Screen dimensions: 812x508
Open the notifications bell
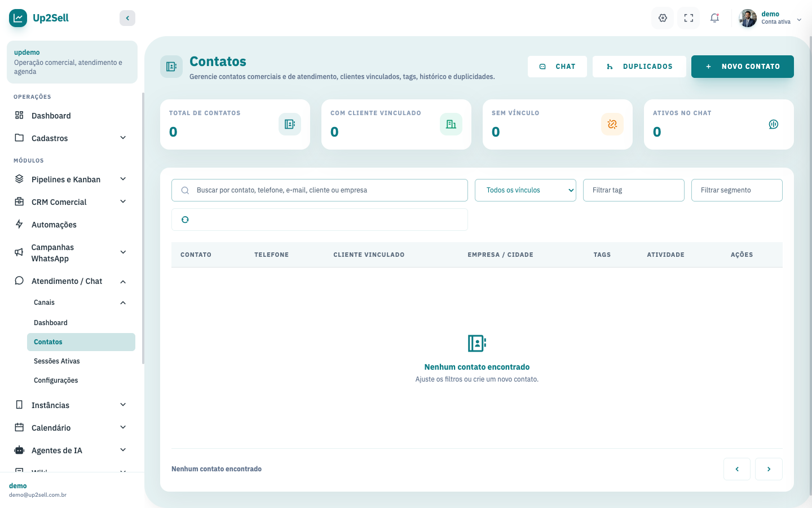pos(714,18)
